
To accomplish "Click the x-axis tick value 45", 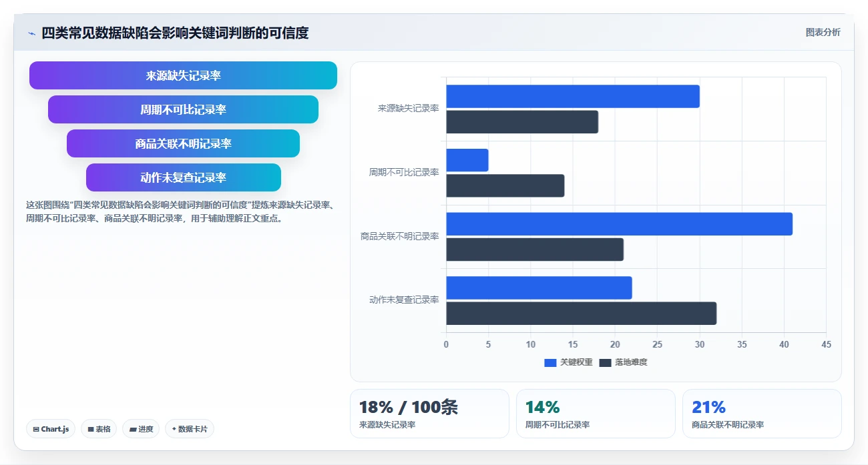I will pyautogui.click(x=826, y=345).
